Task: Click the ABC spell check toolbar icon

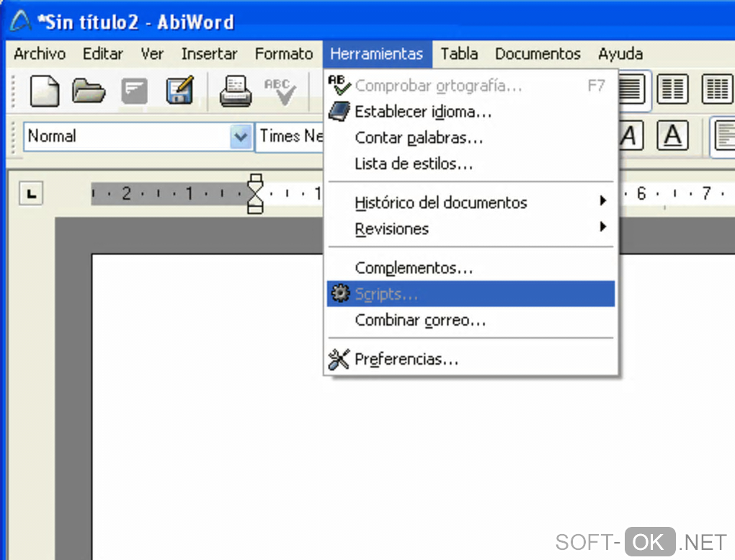Action: click(280, 91)
